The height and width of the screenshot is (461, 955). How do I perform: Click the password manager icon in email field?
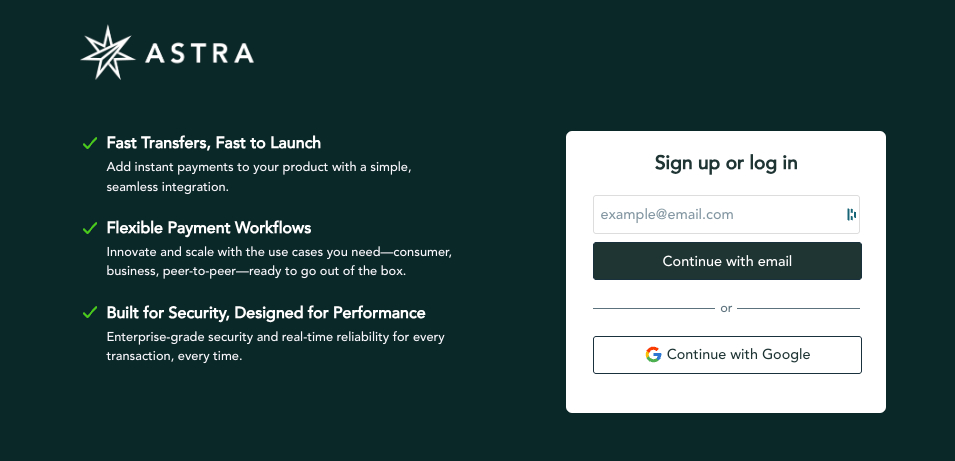pos(851,214)
